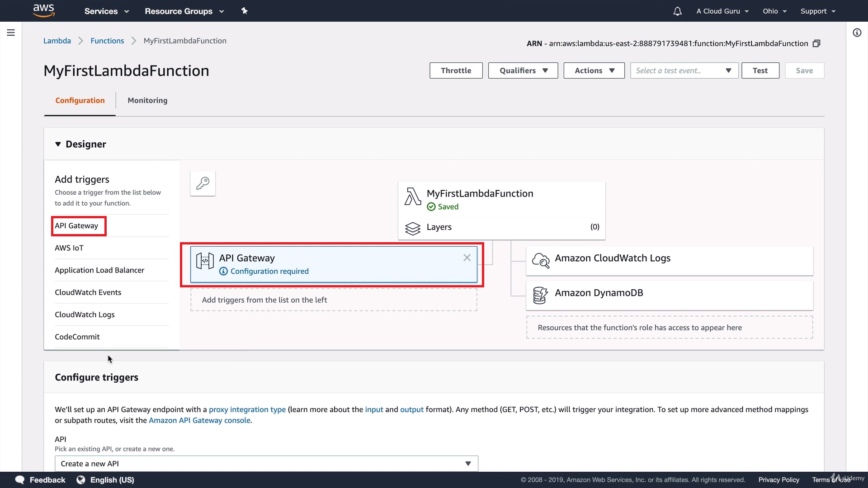Expand the Actions dropdown menu

(594, 70)
